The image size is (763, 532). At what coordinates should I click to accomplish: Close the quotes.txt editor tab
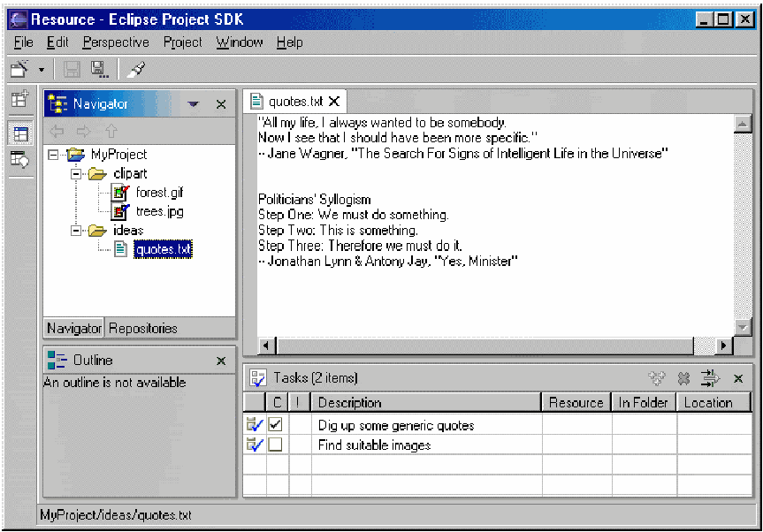(334, 101)
